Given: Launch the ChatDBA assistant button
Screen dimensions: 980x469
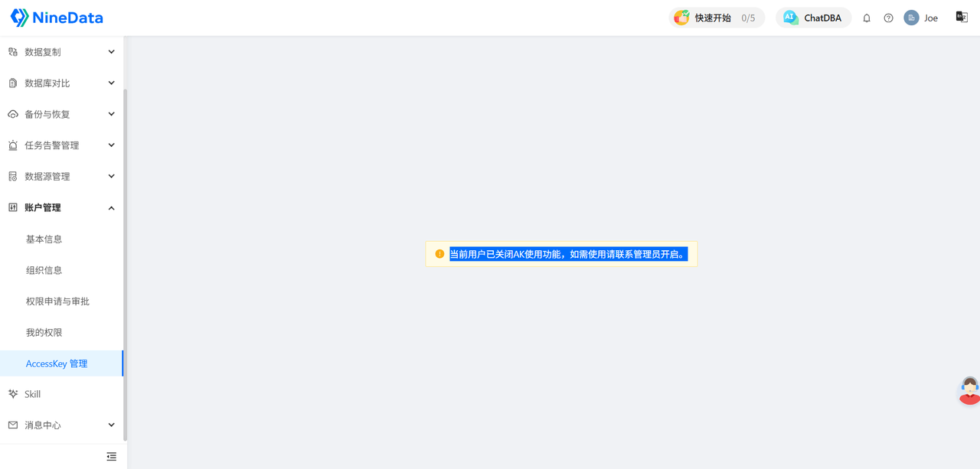Looking at the screenshot, I should tap(813, 18).
